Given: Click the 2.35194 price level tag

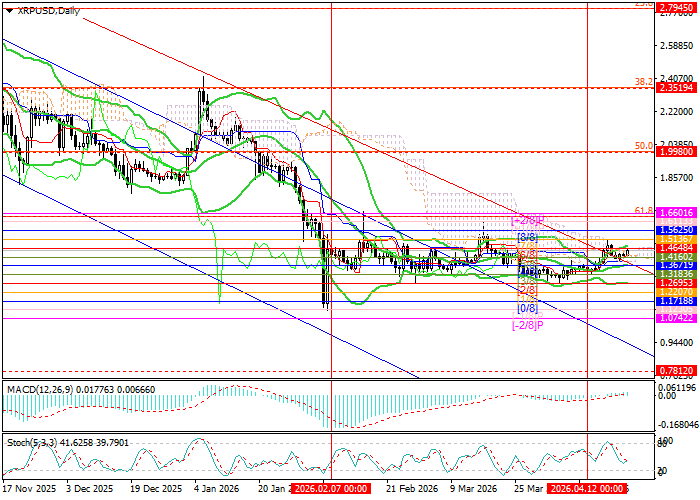Looking at the screenshot, I should [677, 88].
